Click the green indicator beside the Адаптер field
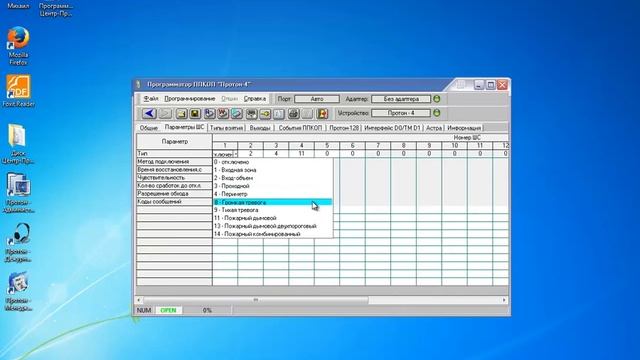The image size is (640, 360). 437,99
